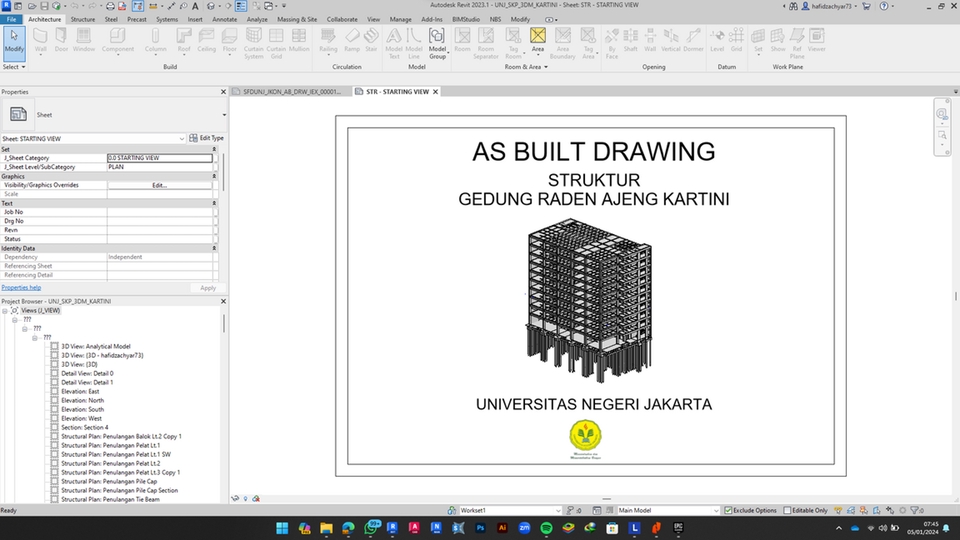
Task: Open Spotify from the taskbar
Action: pyautogui.click(x=546, y=528)
